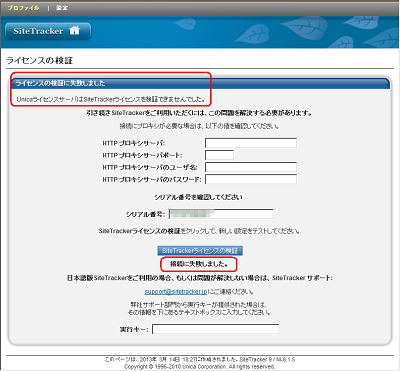Click the 接続に失敗しました status message

tap(199, 264)
